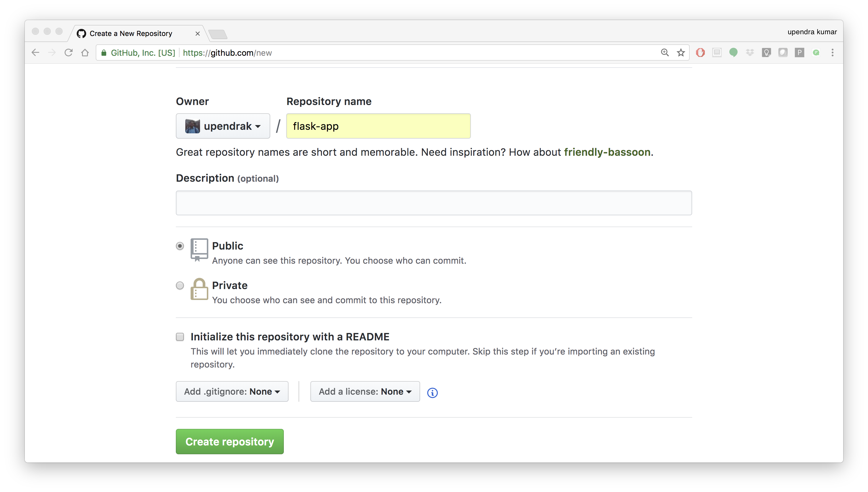Open the upendrak owner dropdown
The height and width of the screenshot is (492, 868).
click(223, 126)
